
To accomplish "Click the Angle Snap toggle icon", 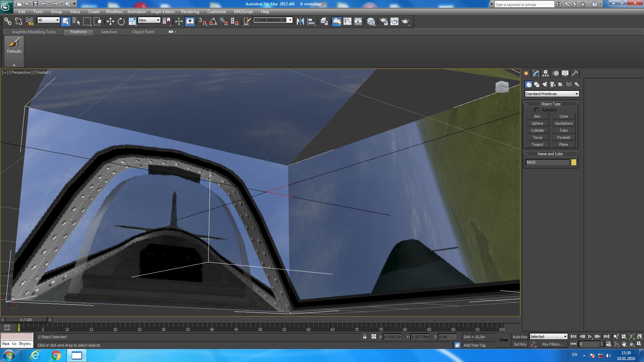I will (x=213, y=21).
